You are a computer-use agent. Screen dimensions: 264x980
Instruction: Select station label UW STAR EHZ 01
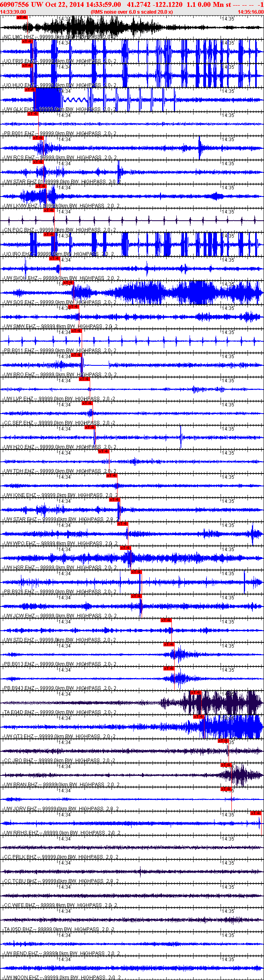coord(23,182)
